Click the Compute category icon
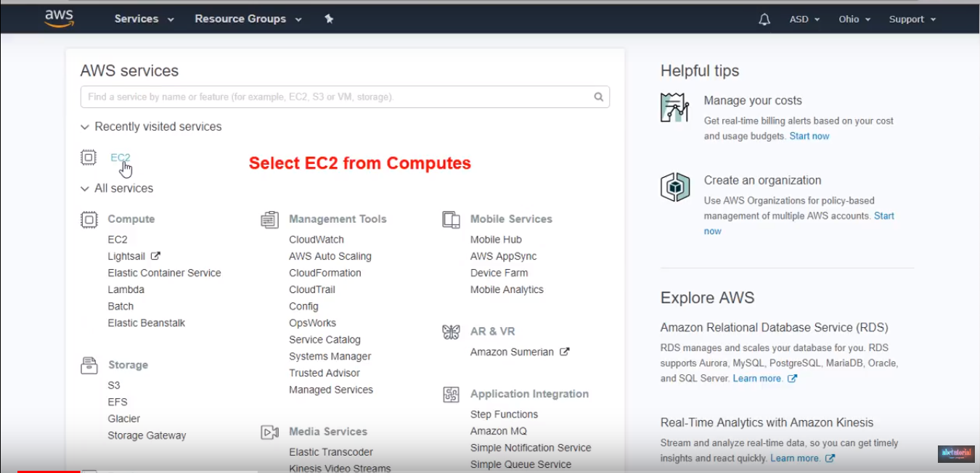This screenshot has height=473, width=980. [x=89, y=220]
